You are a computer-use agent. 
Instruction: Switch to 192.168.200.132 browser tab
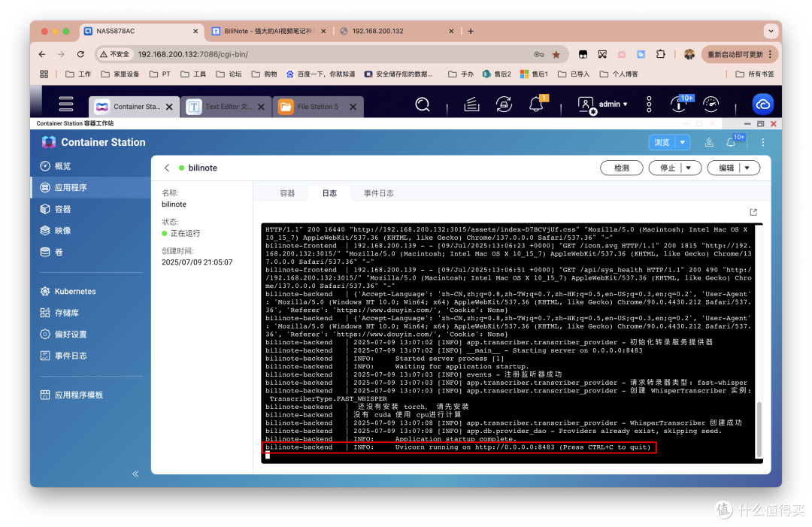[396, 31]
